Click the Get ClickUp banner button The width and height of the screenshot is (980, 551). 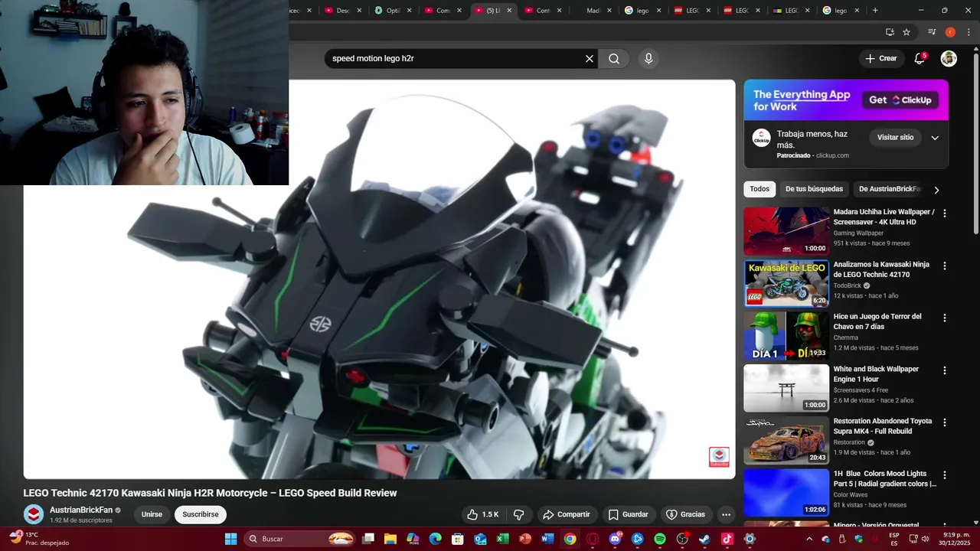click(900, 100)
